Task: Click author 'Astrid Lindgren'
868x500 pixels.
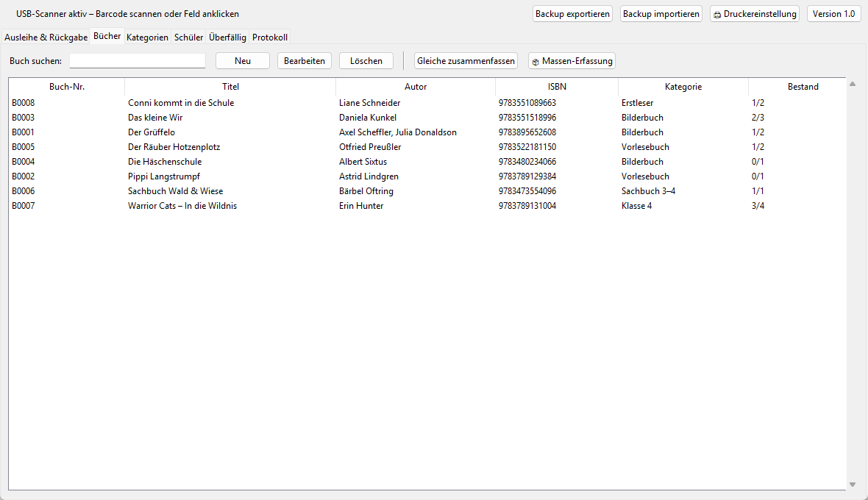Action: (x=369, y=176)
